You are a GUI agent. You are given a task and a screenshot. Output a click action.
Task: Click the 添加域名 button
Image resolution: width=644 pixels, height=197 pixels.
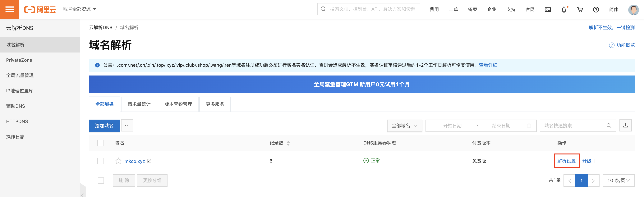(x=104, y=126)
